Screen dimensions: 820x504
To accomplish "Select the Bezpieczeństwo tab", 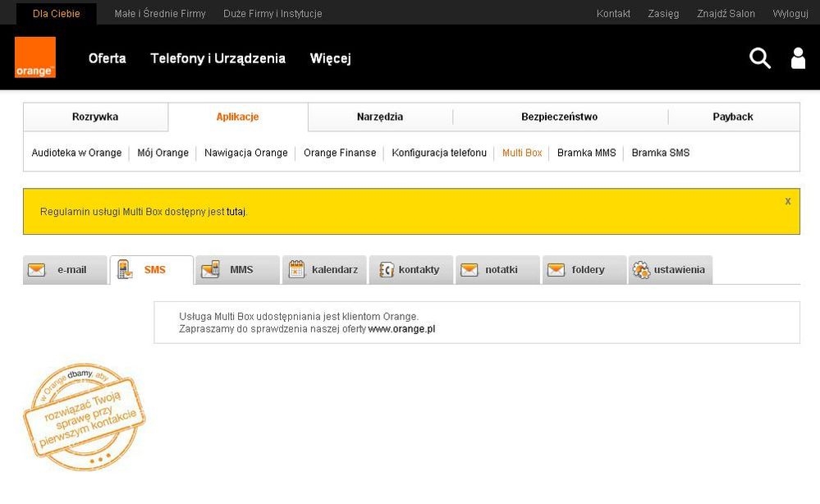I will tap(559, 117).
